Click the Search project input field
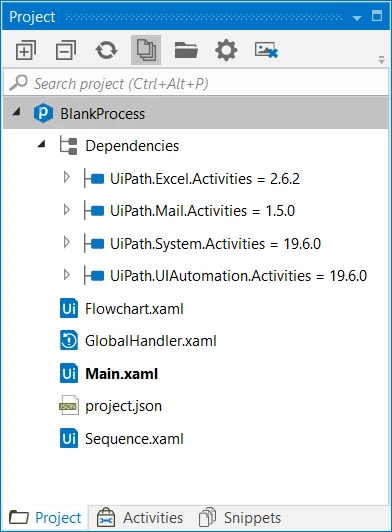Screen dimensions: 392x532 196,83
